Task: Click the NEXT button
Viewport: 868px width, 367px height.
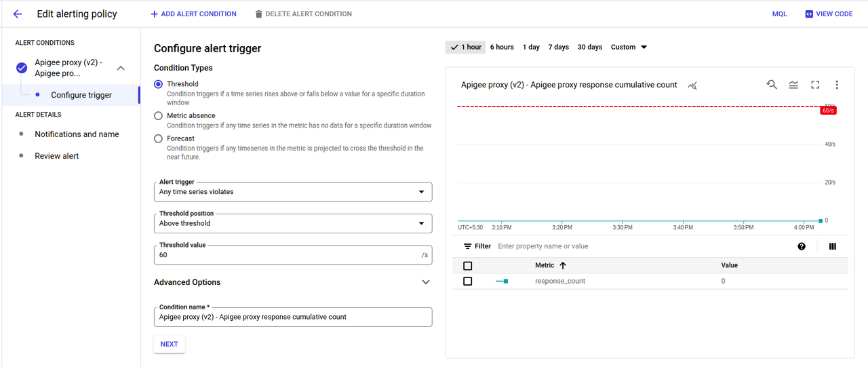Action: pos(170,344)
